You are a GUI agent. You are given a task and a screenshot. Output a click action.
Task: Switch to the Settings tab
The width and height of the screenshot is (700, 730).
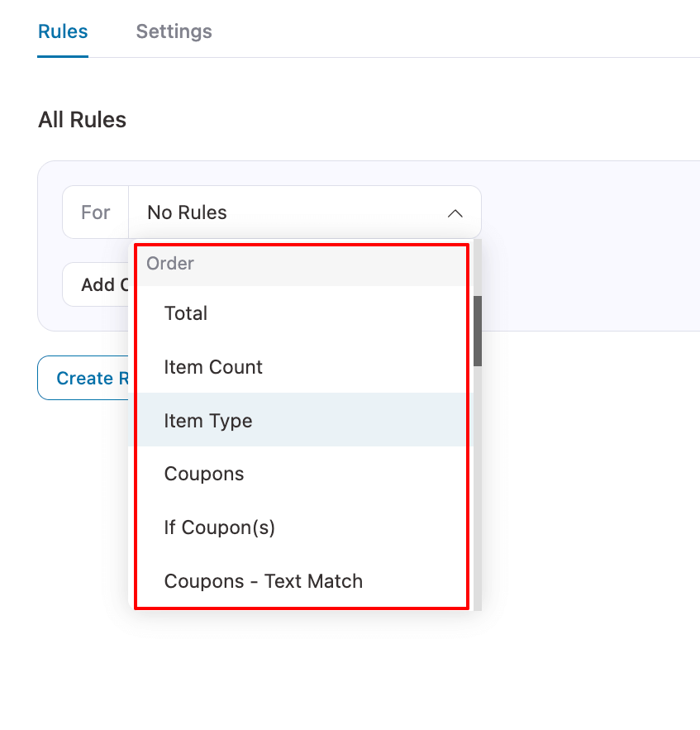[x=174, y=31]
